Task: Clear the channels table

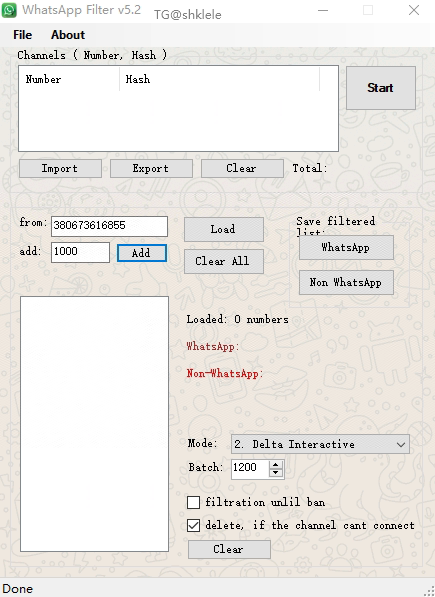Action: (x=242, y=168)
